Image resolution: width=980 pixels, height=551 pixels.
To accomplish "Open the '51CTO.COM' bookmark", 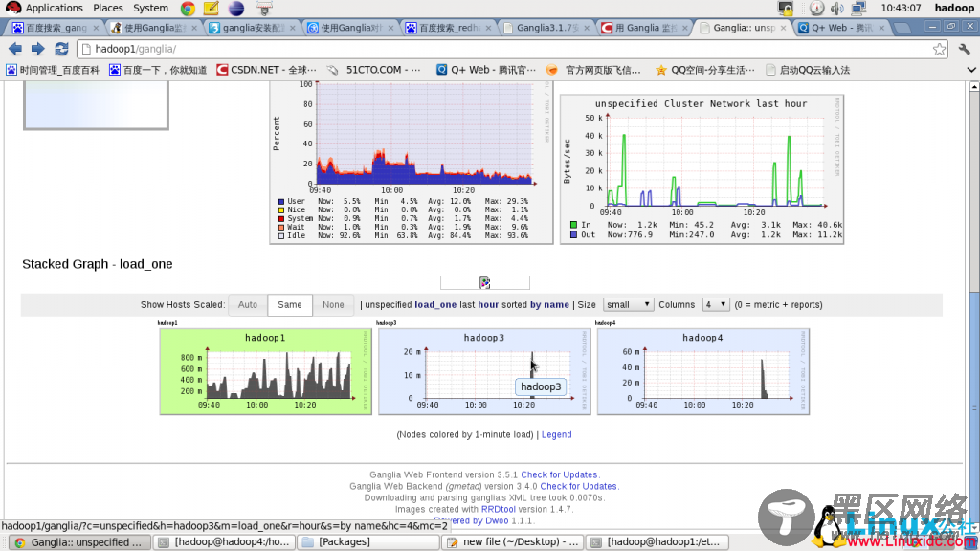I will pos(374,70).
